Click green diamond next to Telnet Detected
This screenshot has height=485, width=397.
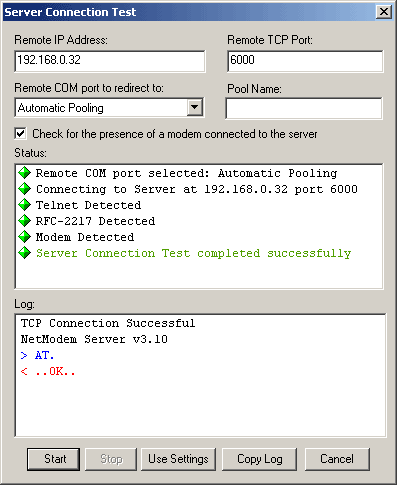point(24,205)
